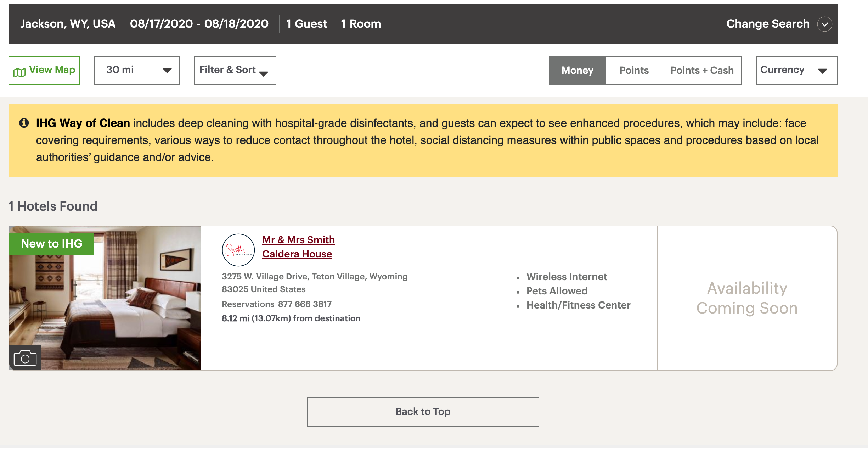The width and height of the screenshot is (868, 449).
Task: Click the Mr & Mrs Smith logo
Action: click(x=238, y=250)
